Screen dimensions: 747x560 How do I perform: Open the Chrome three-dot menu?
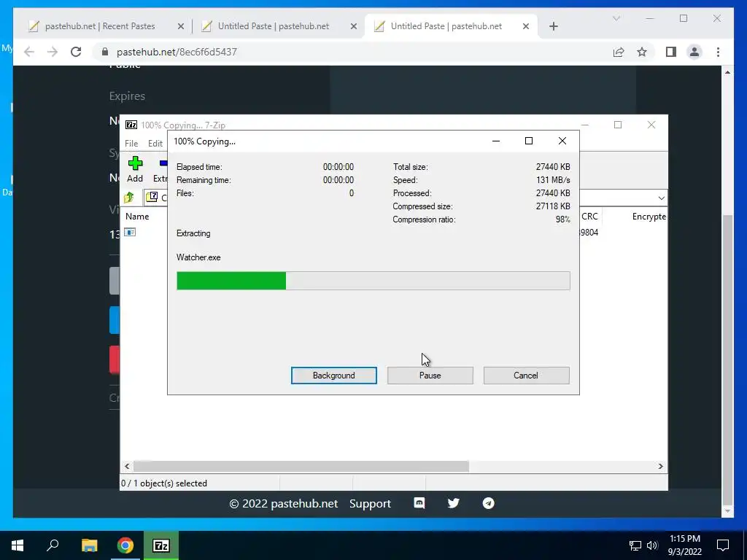718,52
